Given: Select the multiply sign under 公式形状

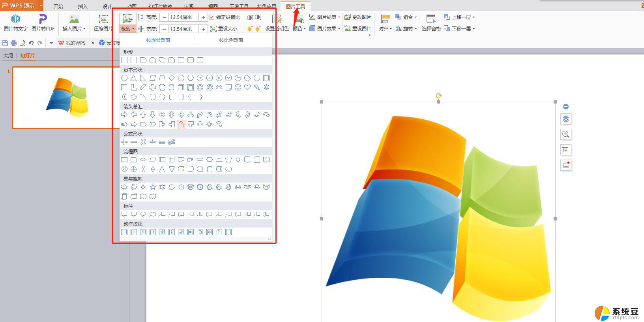Looking at the screenshot, I should pyautogui.click(x=143, y=142).
